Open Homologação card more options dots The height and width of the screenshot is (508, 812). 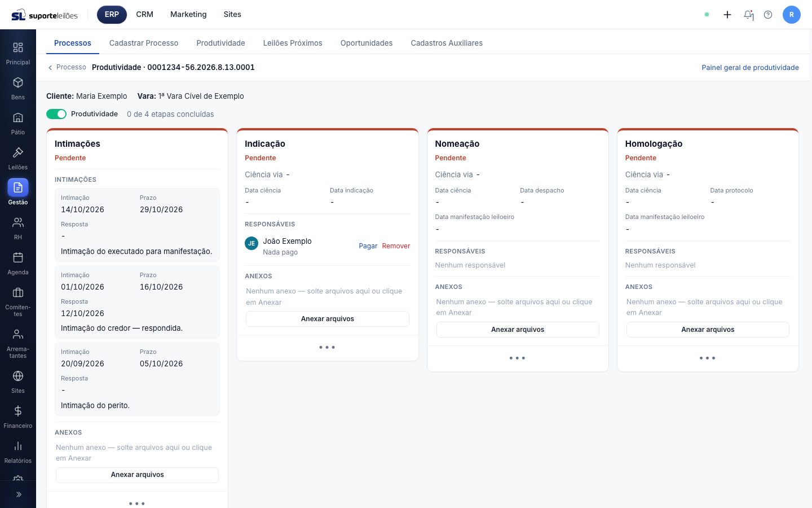pos(707,358)
